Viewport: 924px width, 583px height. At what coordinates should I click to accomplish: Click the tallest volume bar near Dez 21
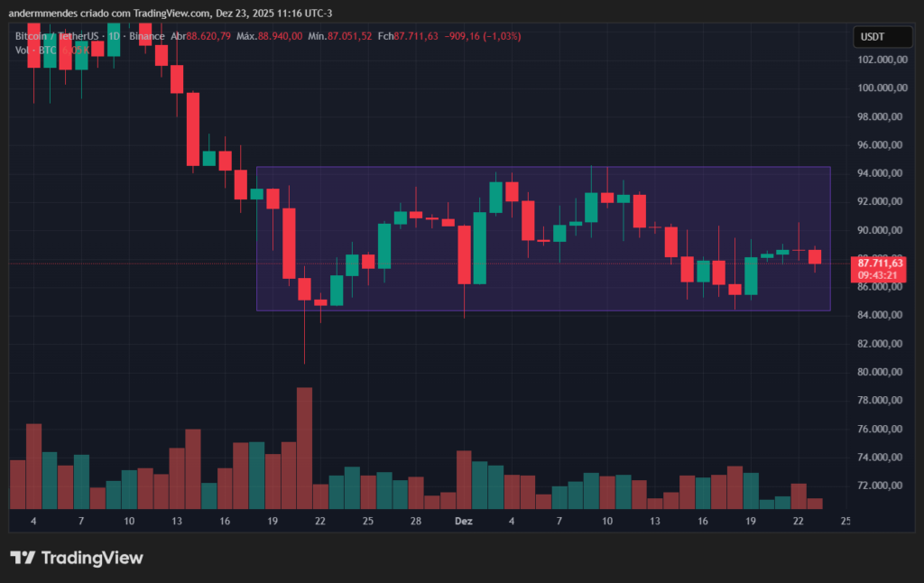304,447
